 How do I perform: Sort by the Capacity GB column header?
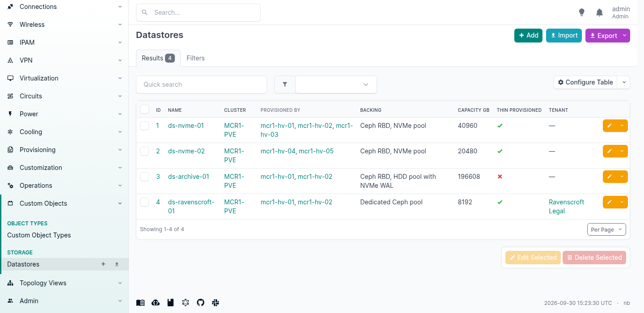pos(474,110)
